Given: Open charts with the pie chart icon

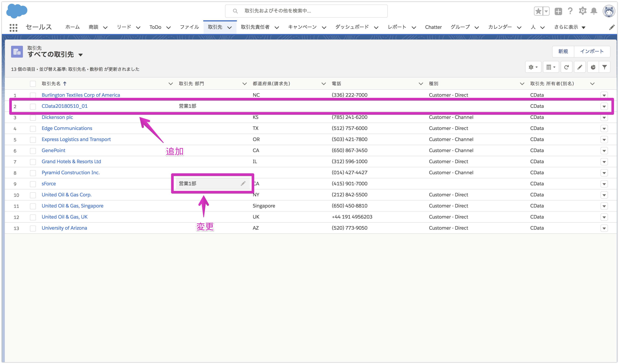Looking at the screenshot, I should (593, 67).
